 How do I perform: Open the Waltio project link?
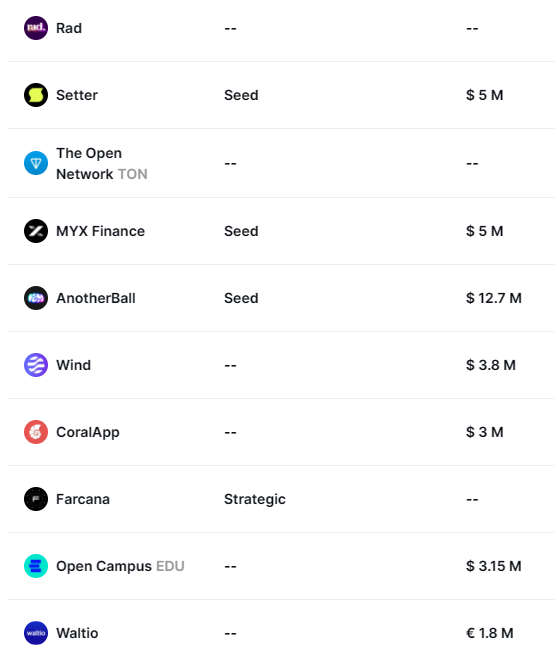pyautogui.click(x=77, y=633)
